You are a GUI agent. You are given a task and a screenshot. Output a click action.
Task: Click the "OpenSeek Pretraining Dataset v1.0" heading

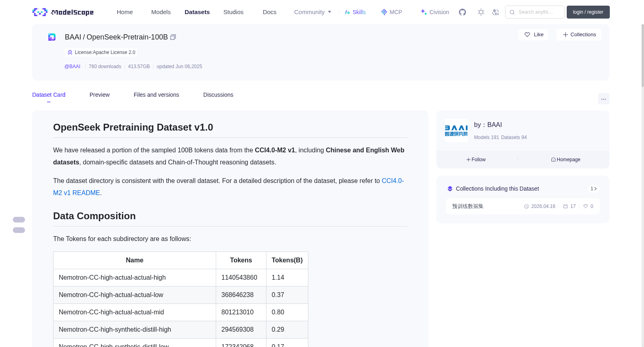click(133, 127)
